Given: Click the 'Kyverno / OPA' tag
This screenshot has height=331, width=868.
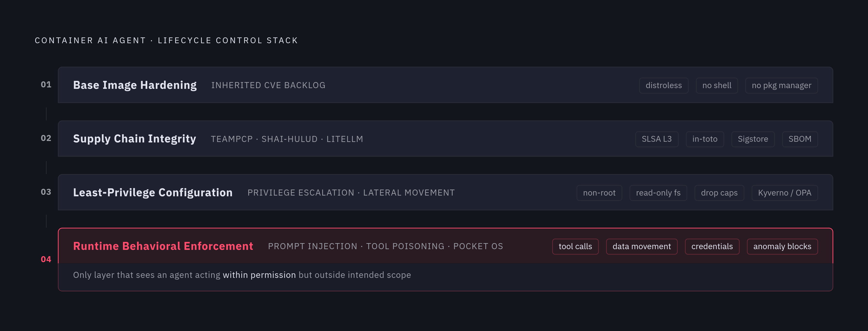Looking at the screenshot, I should 784,193.
